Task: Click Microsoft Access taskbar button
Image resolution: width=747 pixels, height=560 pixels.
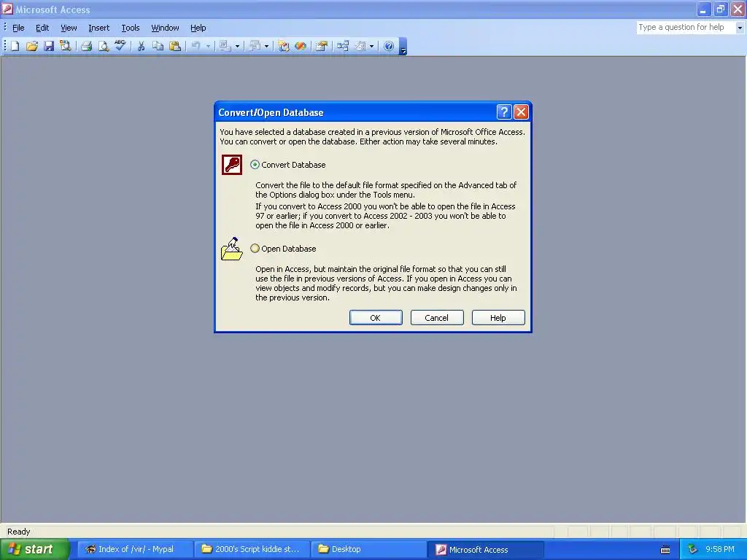Action: (485, 549)
